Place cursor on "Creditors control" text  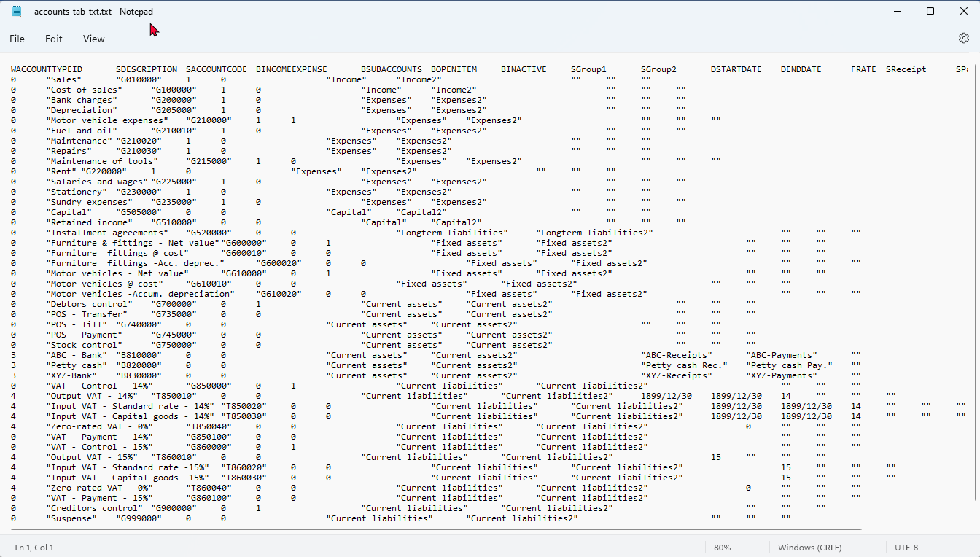pyautogui.click(x=95, y=508)
